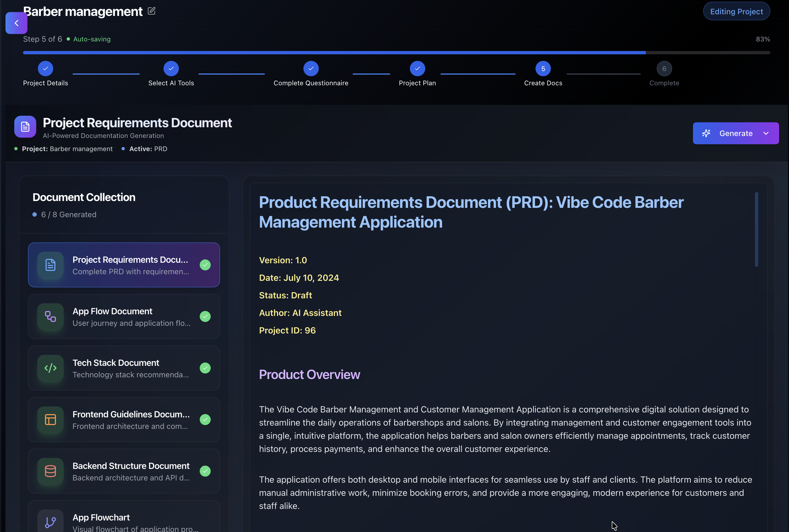Screen dimensions: 789x532
Task: Open the Frontend Guidelines Docum... title
Action: tap(131, 414)
